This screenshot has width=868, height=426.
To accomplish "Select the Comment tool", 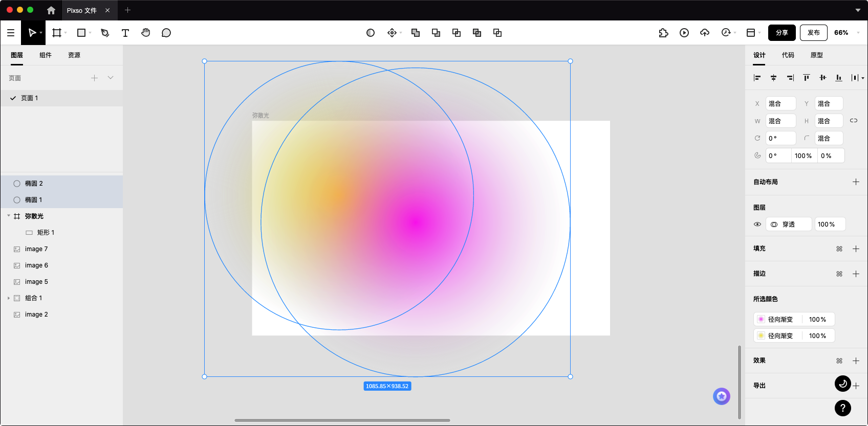I will 166,33.
